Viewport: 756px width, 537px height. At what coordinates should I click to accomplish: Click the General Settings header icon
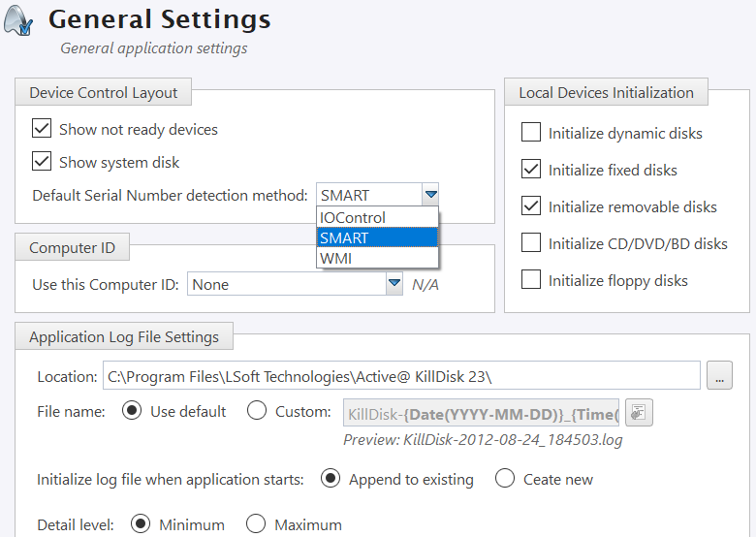pos(19,20)
